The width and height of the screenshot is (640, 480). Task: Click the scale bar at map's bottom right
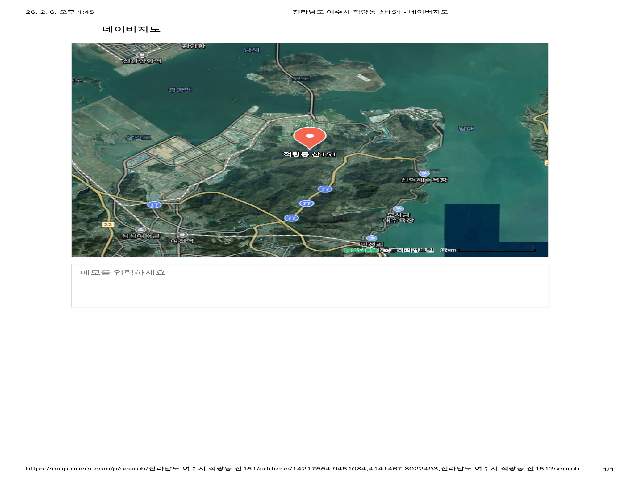(498, 250)
